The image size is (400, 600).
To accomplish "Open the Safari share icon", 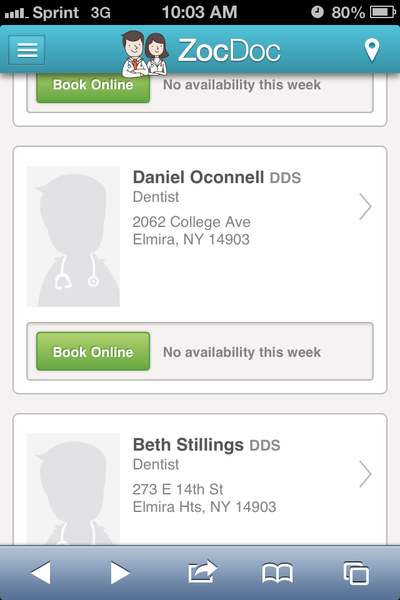I will point(202,572).
